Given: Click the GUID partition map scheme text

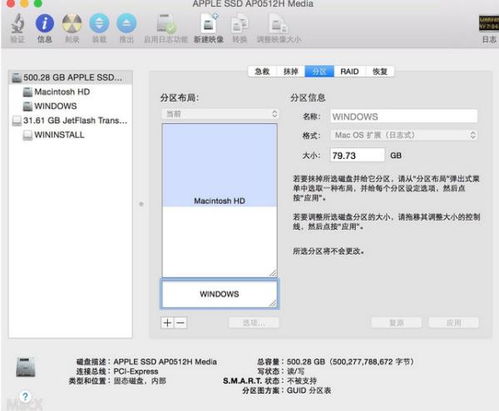Looking at the screenshot, I should coord(309,390).
